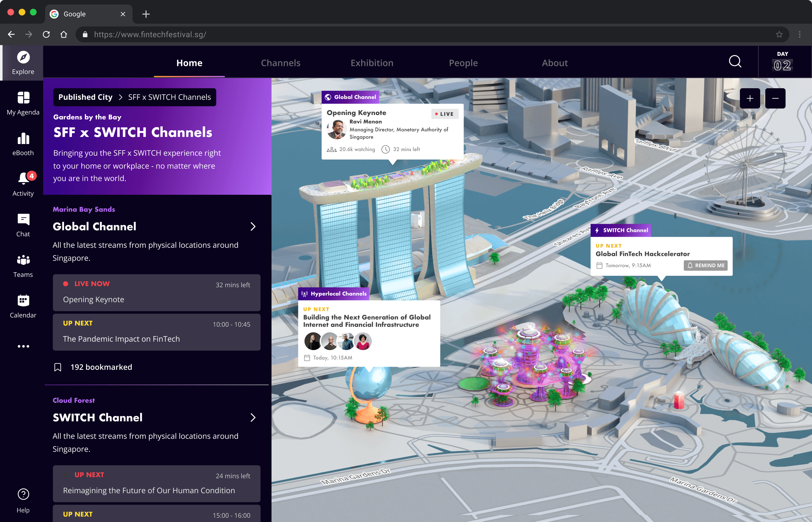Viewport: 812px width, 522px height.
Task: Click Published City breadcrumb link
Action: tap(85, 97)
